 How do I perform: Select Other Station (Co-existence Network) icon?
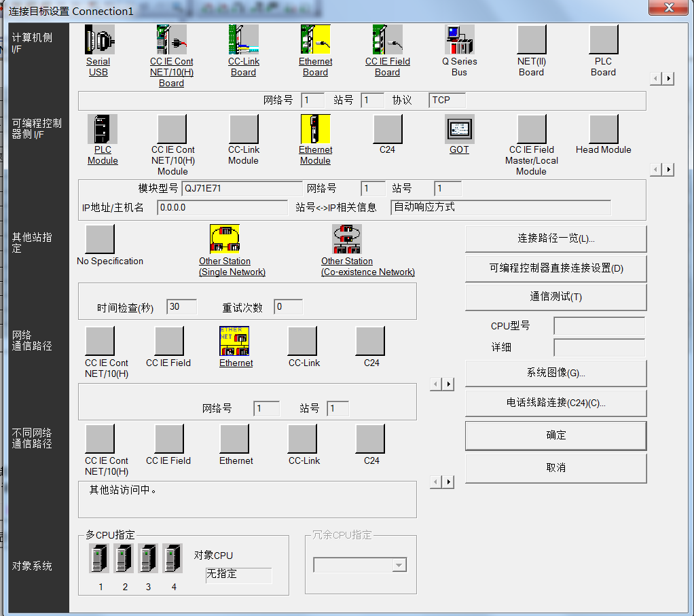(347, 239)
